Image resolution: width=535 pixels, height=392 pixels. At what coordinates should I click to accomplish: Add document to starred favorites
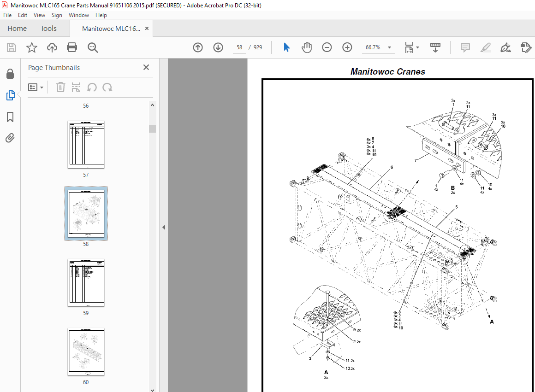(x=32, y=47)
